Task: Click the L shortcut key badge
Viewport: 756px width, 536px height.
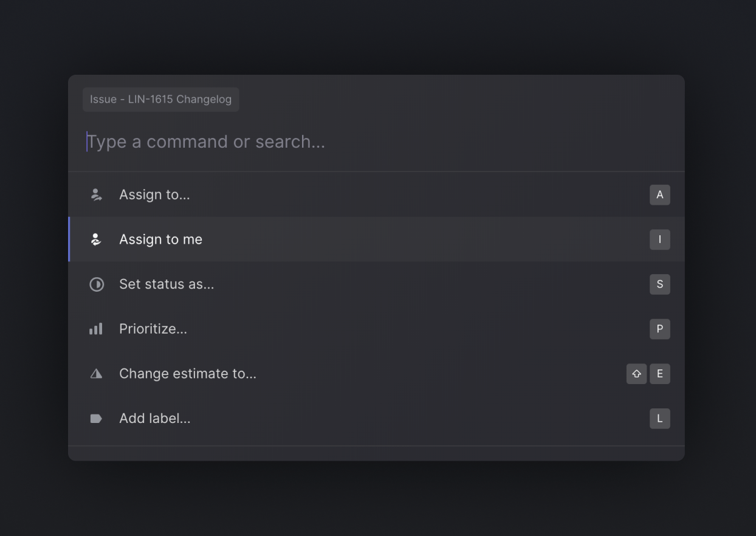Action: tap(660, 418)
